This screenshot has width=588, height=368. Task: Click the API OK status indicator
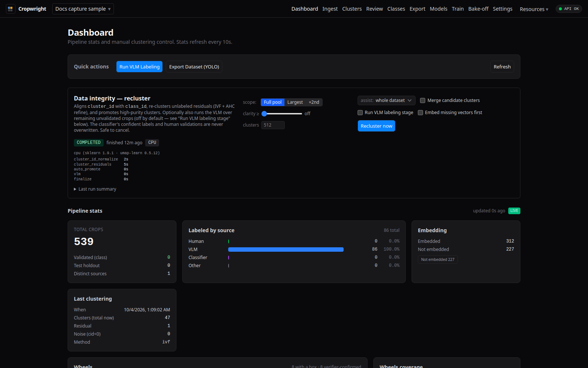[x=569, y=9]
